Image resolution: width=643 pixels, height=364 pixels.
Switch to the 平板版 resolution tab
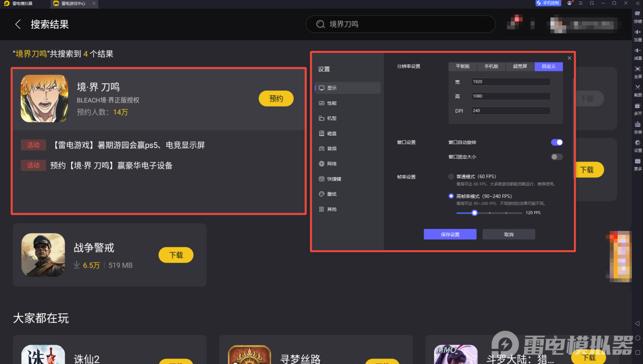462,66
